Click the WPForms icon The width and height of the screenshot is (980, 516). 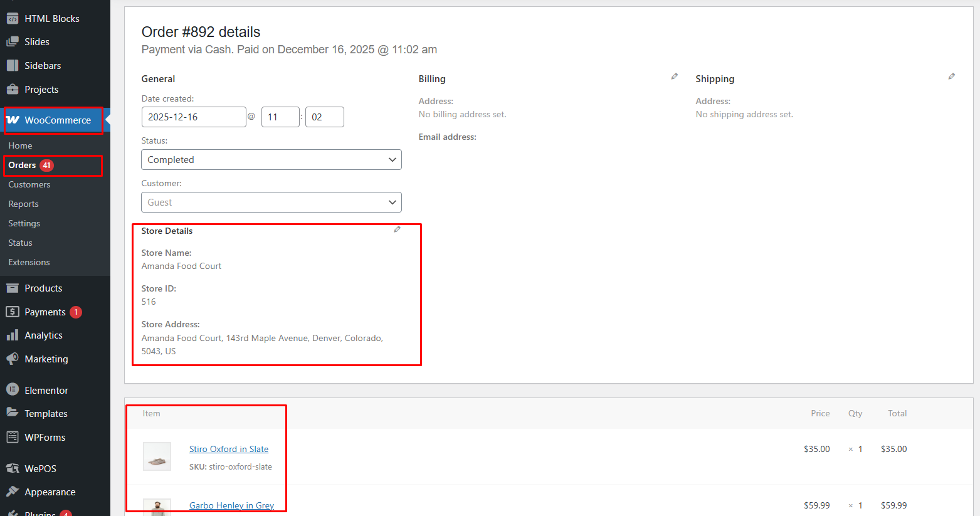tap(13, 437)
